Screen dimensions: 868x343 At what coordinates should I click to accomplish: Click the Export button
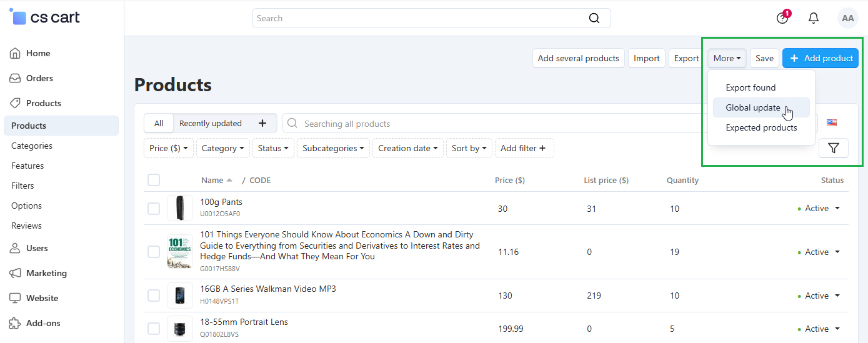point(686,58)
